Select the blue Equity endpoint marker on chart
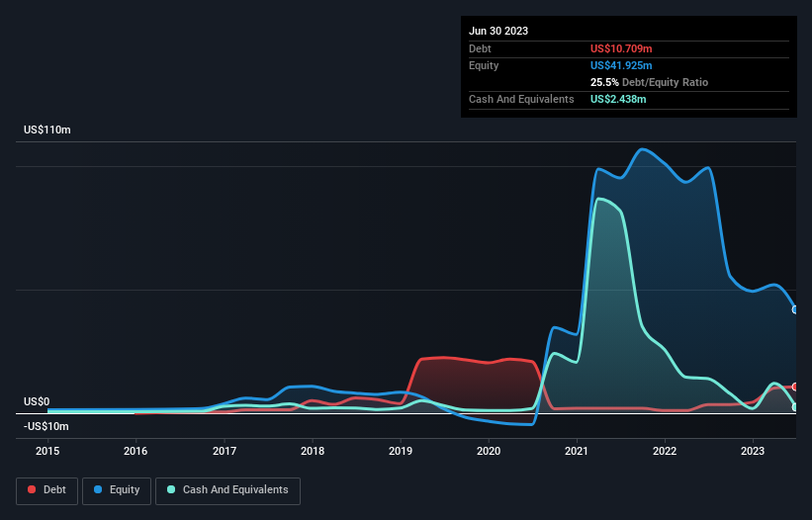The height and width of the screenshot is (520, 812). click(795, 310)
